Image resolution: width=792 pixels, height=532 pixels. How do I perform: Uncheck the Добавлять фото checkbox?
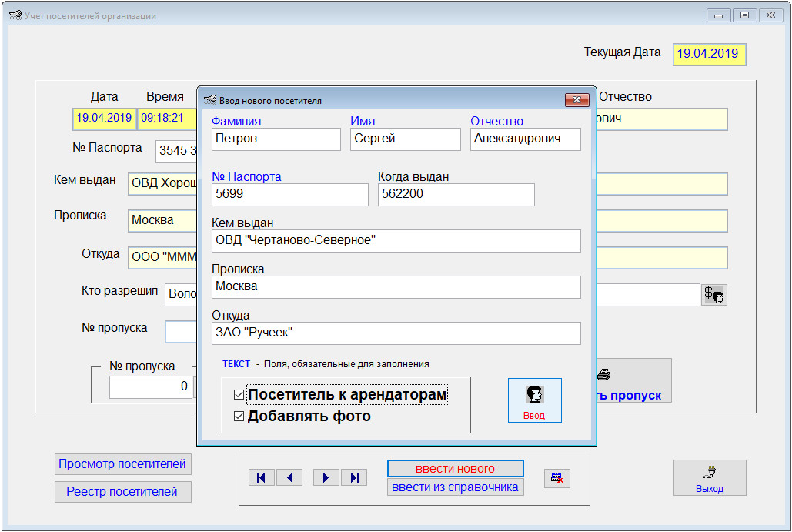239,417
